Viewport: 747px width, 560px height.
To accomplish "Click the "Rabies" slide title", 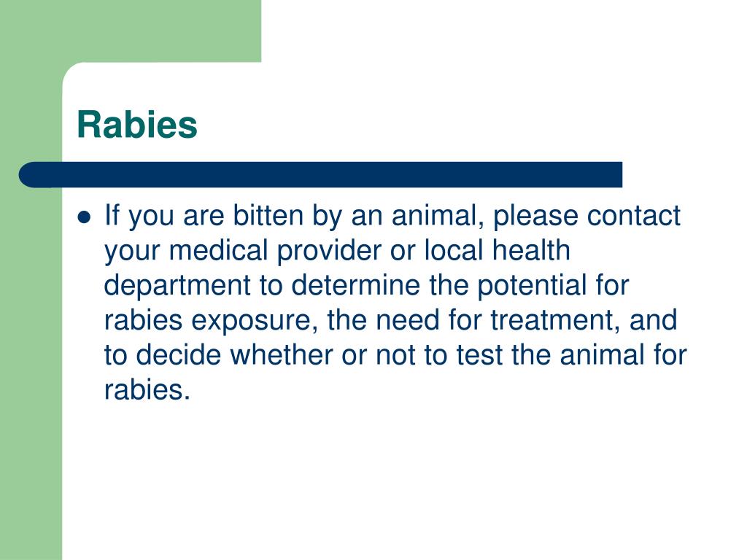I will pos(136,125).
